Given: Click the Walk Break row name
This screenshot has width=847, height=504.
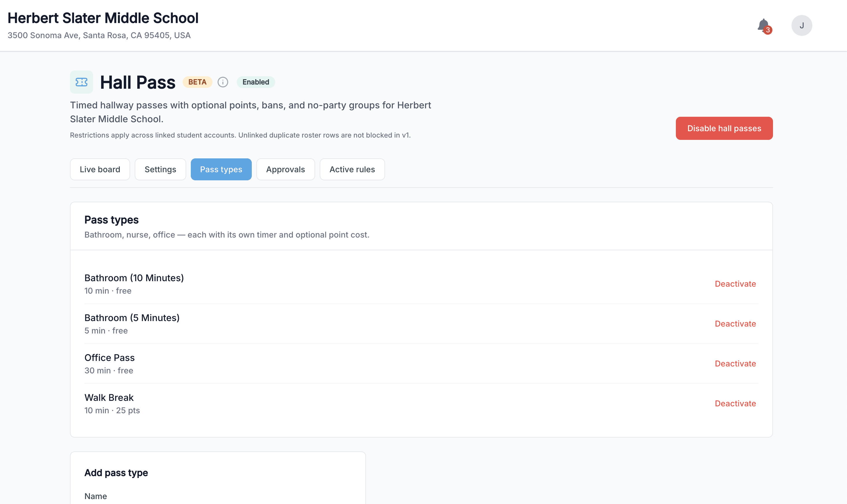Looking at the screenshot, I should click(x=109, y=397).
